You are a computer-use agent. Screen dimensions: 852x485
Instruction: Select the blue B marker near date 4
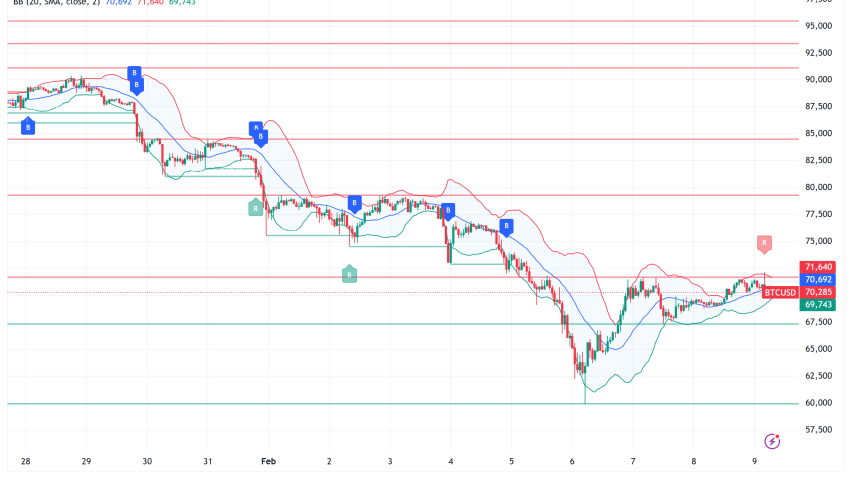(x=447, y=211)
